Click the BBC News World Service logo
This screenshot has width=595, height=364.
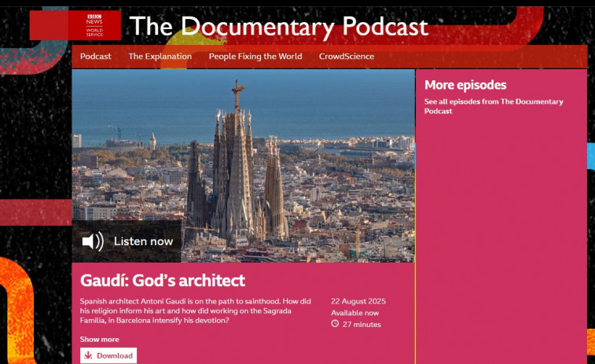coord(94,25)
